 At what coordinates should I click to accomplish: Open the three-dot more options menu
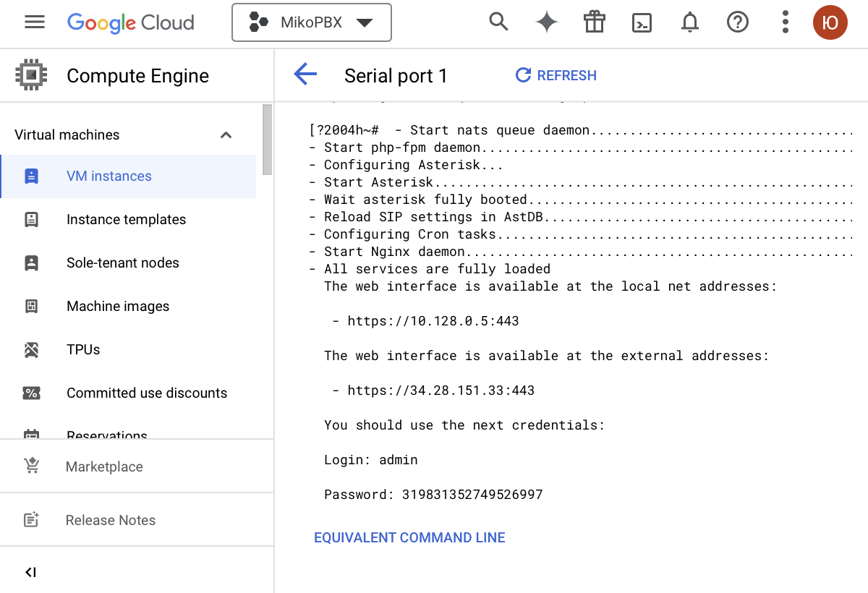(x=785, y=22)
